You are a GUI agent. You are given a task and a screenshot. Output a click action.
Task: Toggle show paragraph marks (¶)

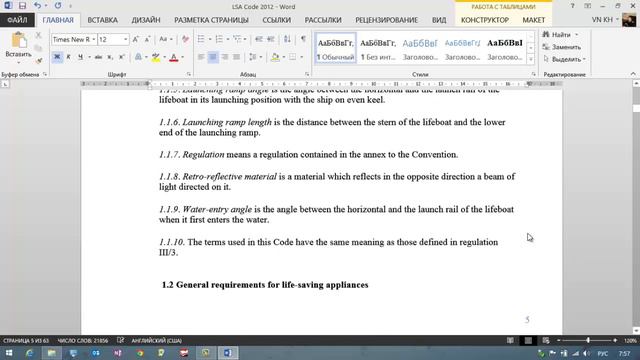303,39
